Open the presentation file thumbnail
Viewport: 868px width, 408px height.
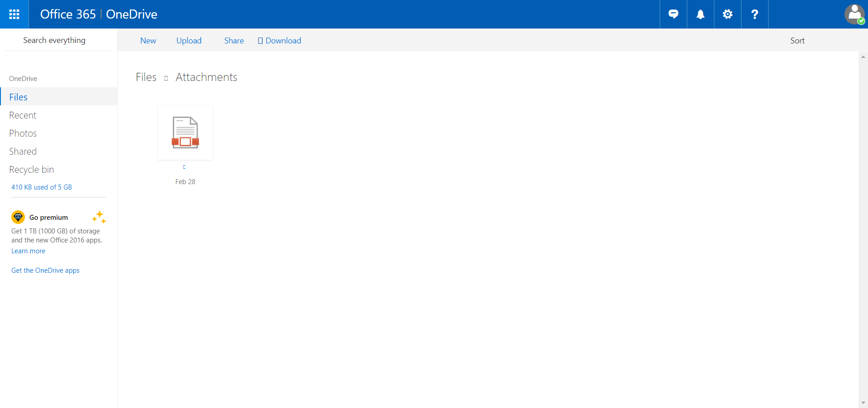tap(185, 133)
